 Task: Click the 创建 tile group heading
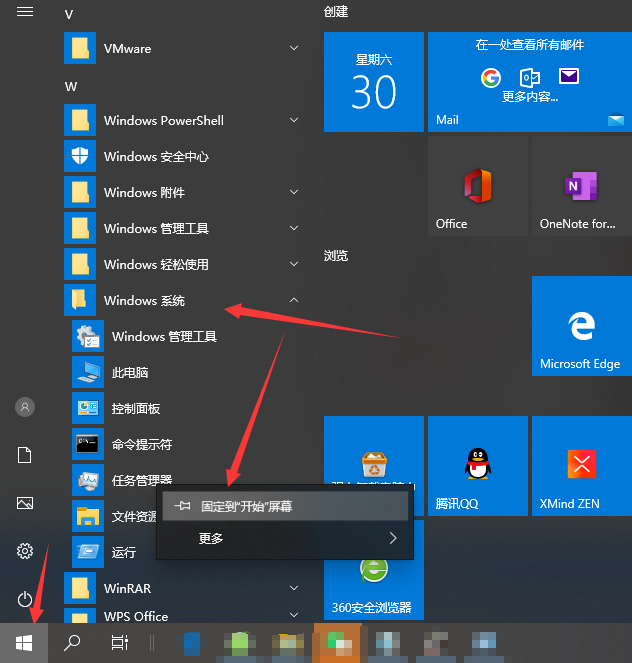(x=336, y=12)
